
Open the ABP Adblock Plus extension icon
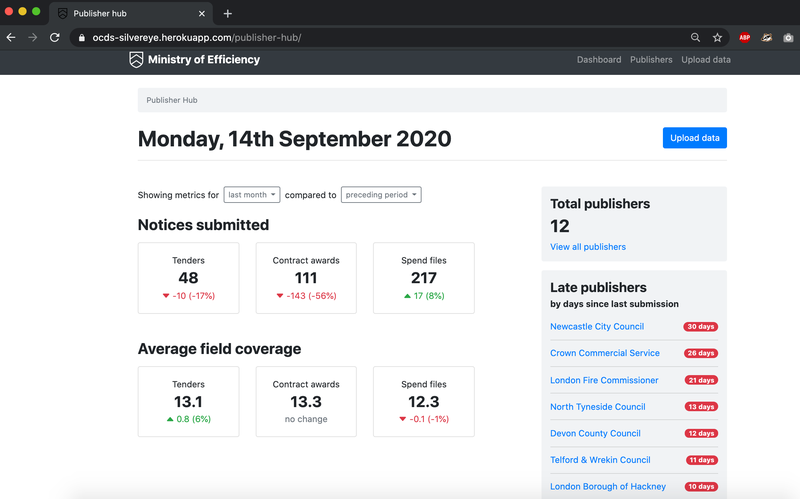pyautogui.click(x=744, y=37)
